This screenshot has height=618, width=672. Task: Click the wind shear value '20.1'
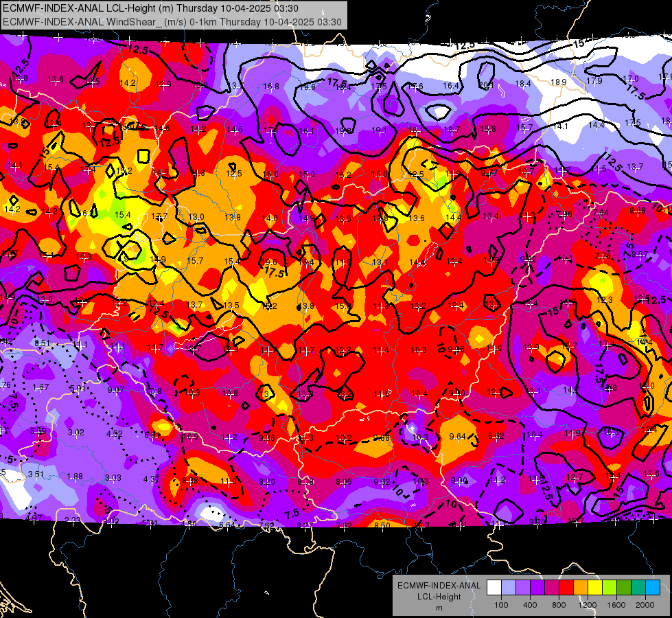point(487,85)
